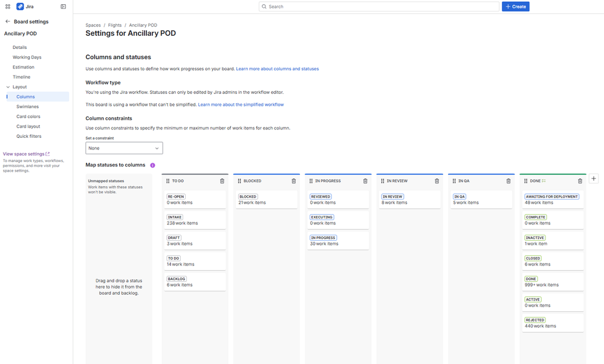Image resolution: width=604 pixels, height=364 pixels.
Task: Open Timeline settings
Action: [22, 77]
